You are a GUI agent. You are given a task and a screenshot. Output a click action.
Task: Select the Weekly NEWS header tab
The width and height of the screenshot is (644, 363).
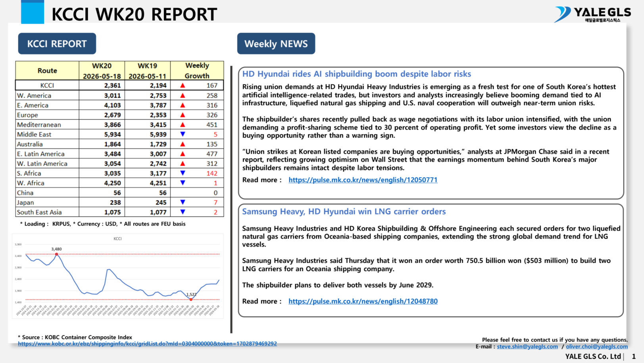click(x=276, y=44)
